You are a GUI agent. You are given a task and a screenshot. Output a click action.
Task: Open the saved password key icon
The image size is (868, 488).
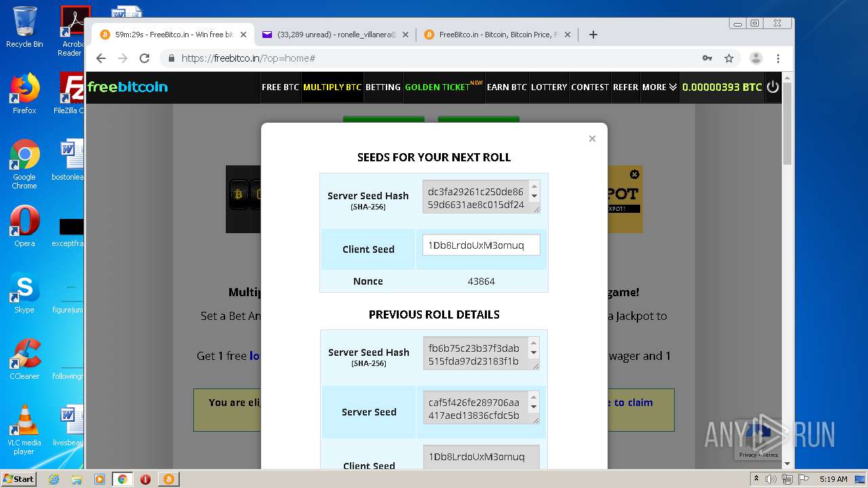[707, 58]
